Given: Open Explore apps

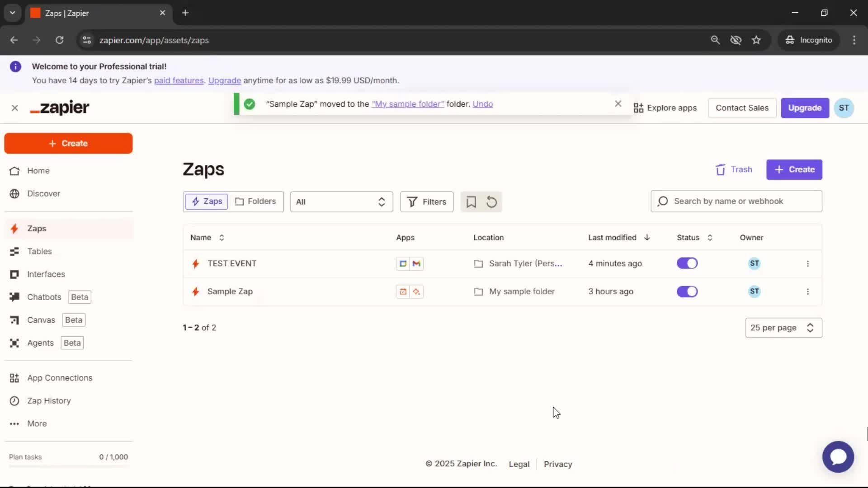Looking at the screenshot, I should click(665, 108).
